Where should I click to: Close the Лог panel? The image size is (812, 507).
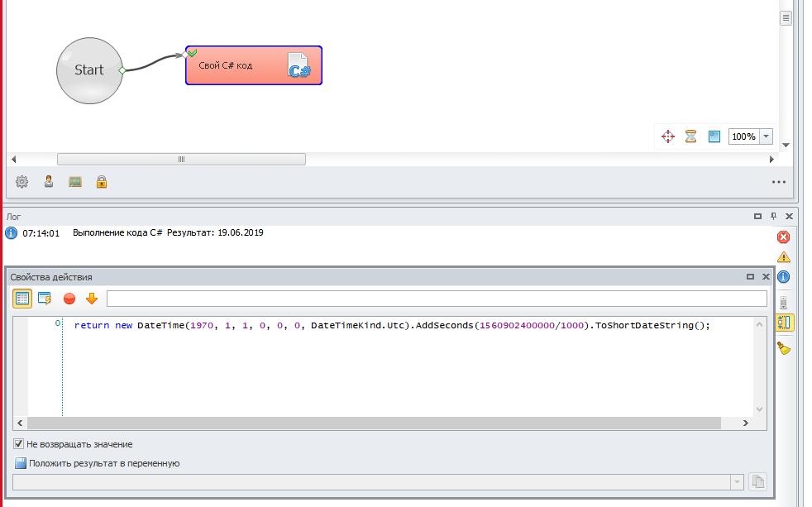click(x=789, y=217)
